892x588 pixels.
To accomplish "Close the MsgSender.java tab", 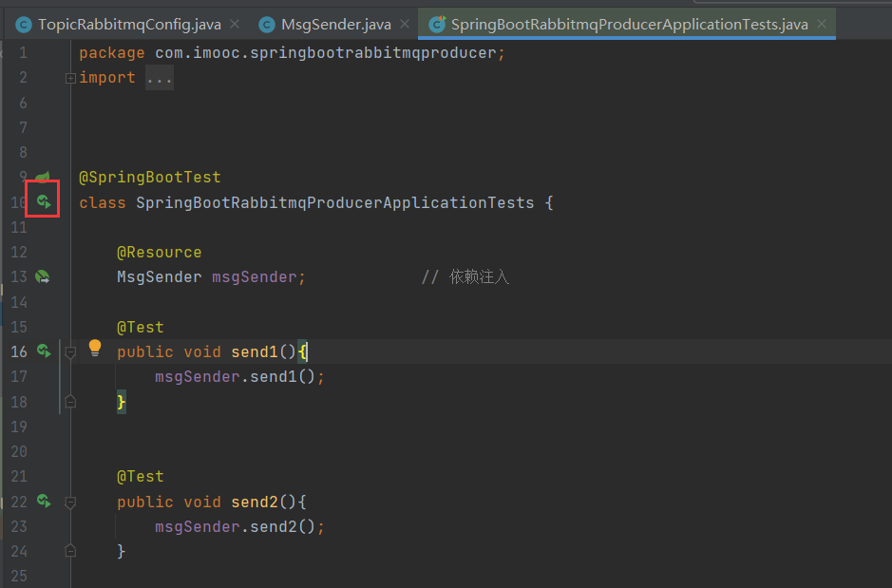I will 405,24.
